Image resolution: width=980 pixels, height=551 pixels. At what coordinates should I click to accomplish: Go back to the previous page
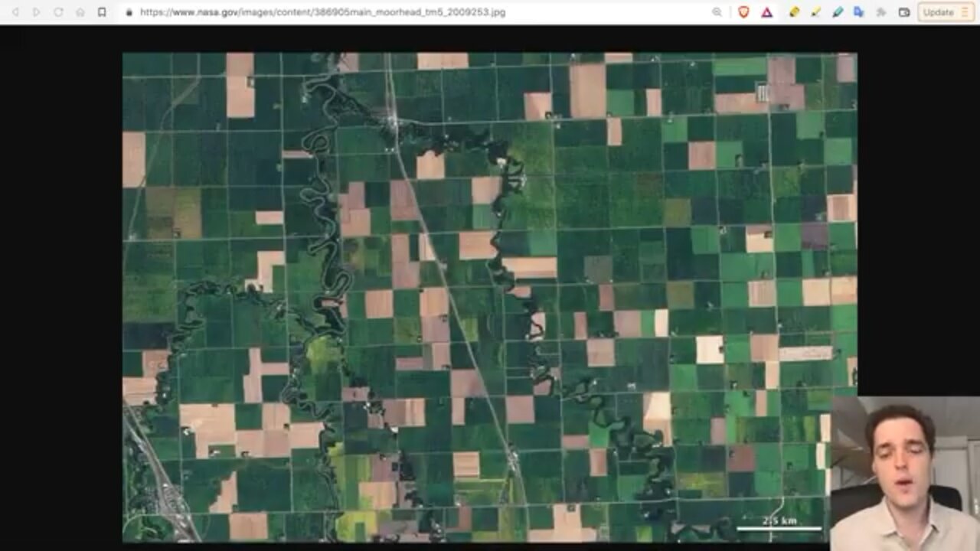(x=15, y=12)
